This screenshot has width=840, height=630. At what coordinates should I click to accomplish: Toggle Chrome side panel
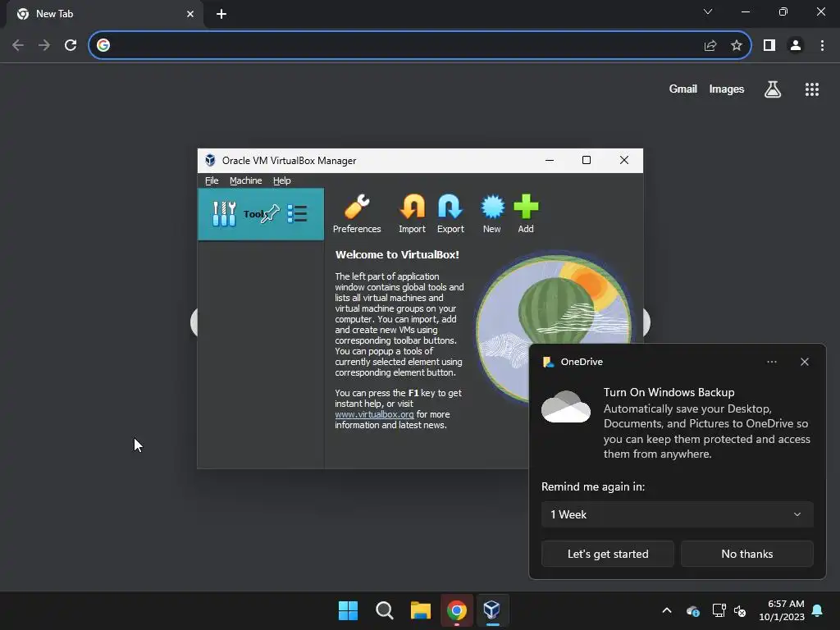(769, 45)
